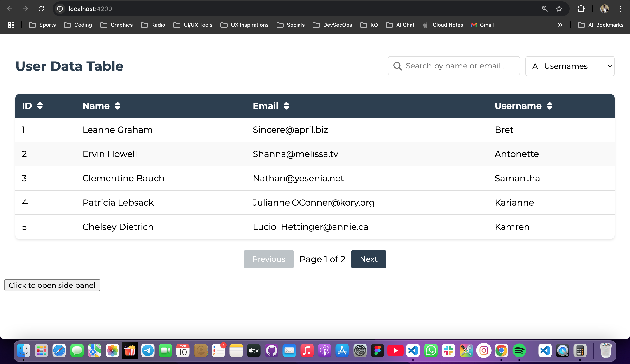Open the UI/UX Tools bookmark folder

point(193,25)
